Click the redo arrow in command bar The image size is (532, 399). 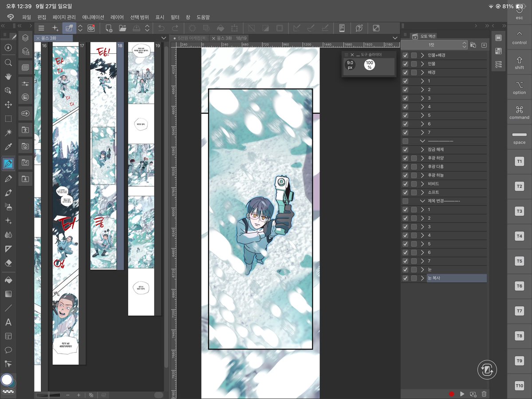pos(175,28)
